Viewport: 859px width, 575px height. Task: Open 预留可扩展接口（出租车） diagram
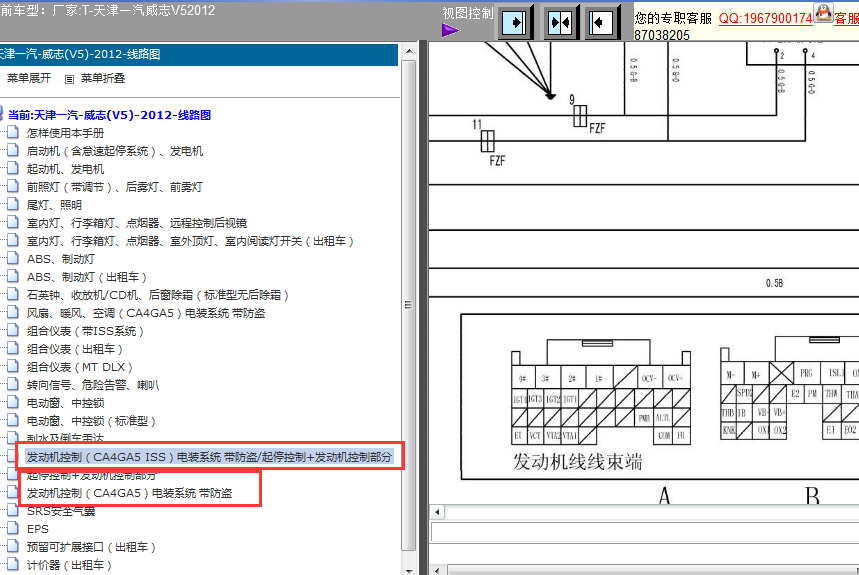pos(91,547)
